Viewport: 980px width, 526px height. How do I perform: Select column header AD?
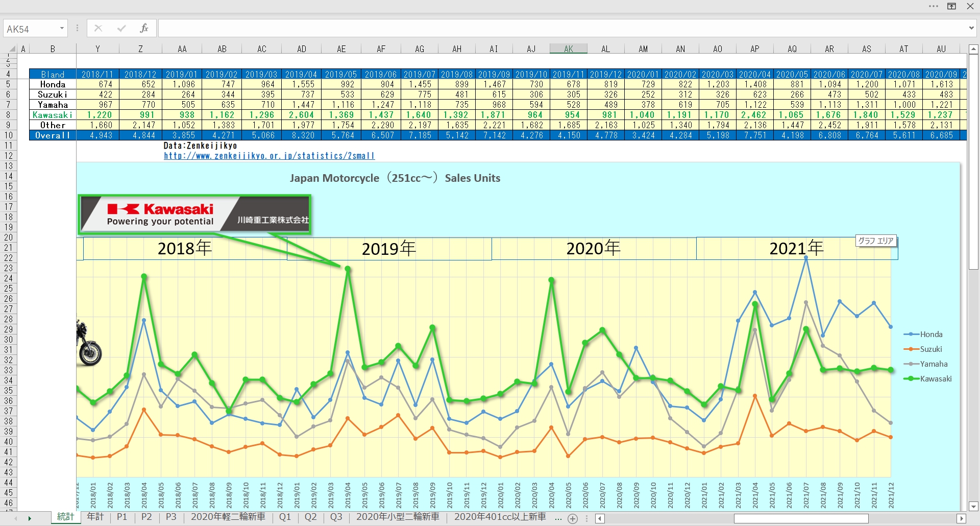(x=302, y=49)
